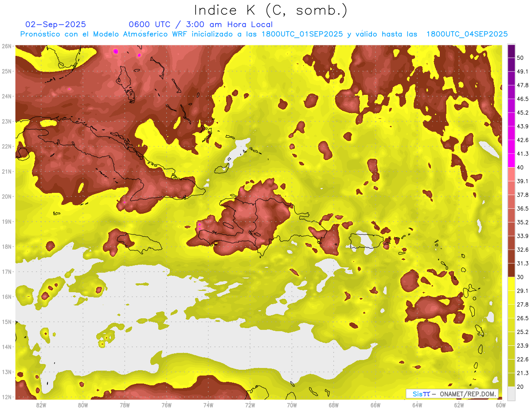Click the colorbar label '20'

point(520,386)
